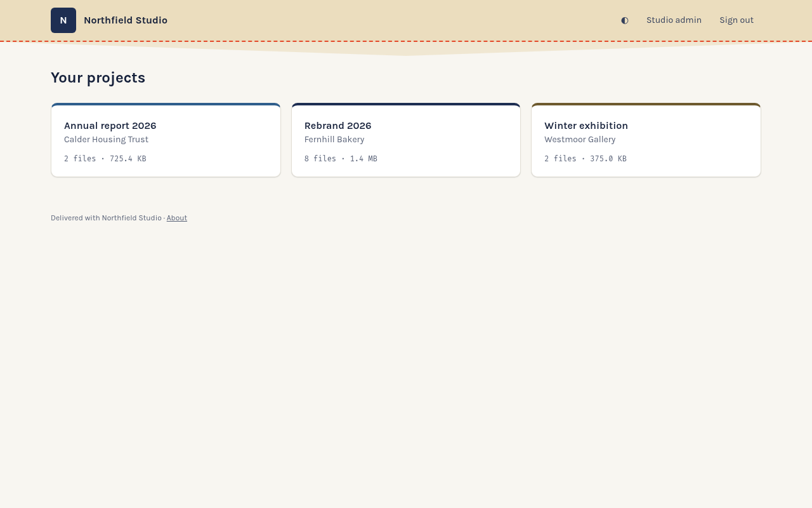
Task: Select the Westmoor Gallery client text
Action: point(580,140)
